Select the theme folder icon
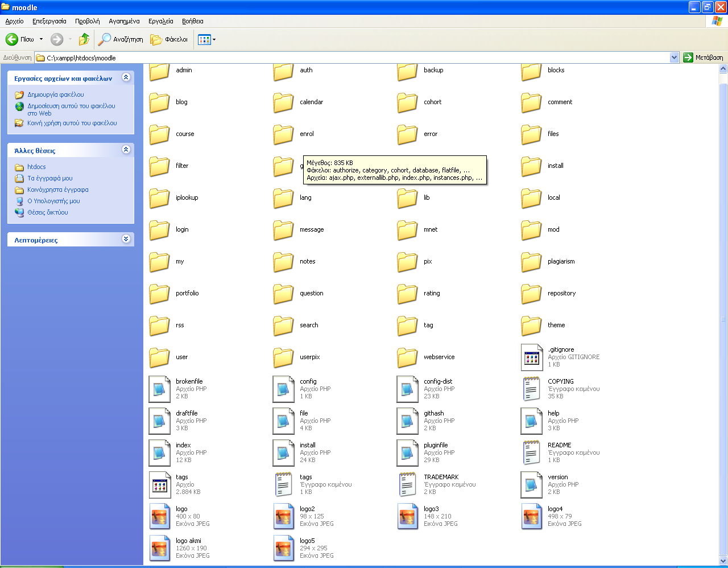728x568 pixels. (531, 326)
